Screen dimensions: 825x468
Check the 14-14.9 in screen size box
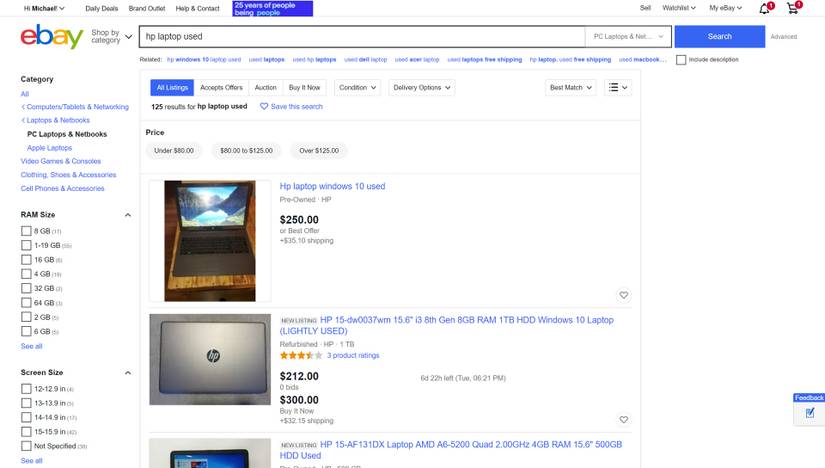coord(26,417)
